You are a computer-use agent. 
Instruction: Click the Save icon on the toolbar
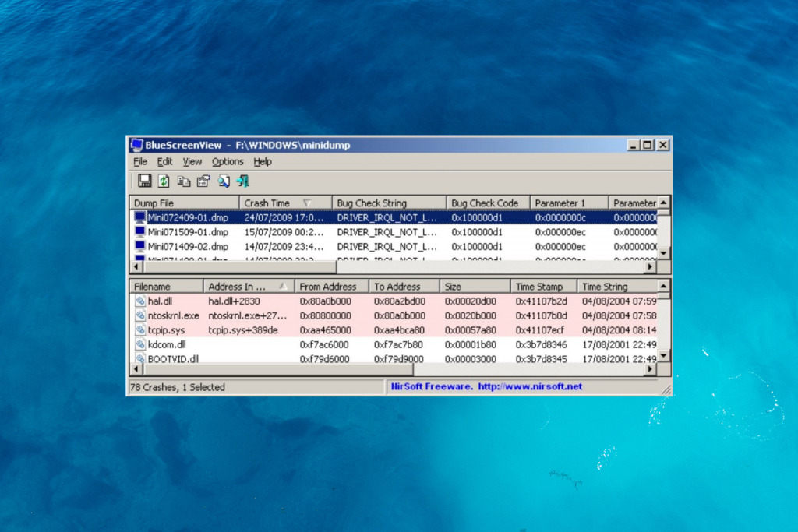(x=145, y=181)
